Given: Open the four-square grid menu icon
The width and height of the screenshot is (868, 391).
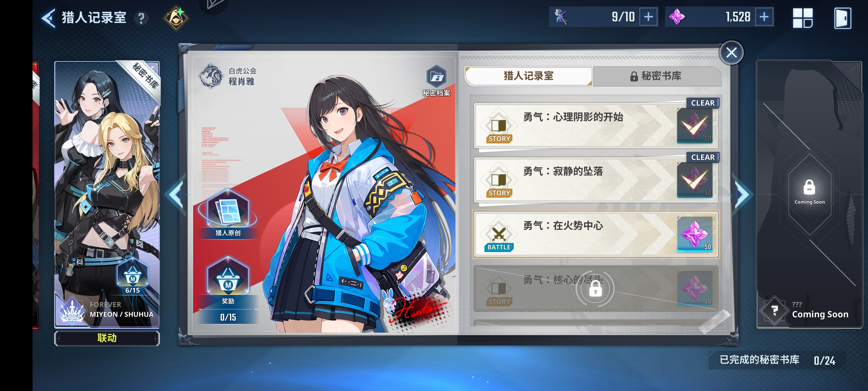Looking at the screenshot, I should point(803,18).
